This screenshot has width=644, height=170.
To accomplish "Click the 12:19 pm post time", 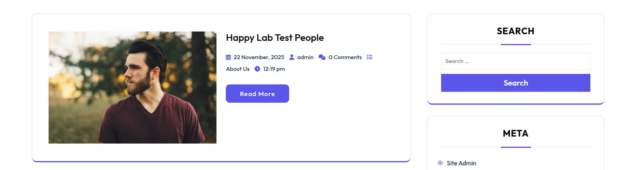I will 274,69.
